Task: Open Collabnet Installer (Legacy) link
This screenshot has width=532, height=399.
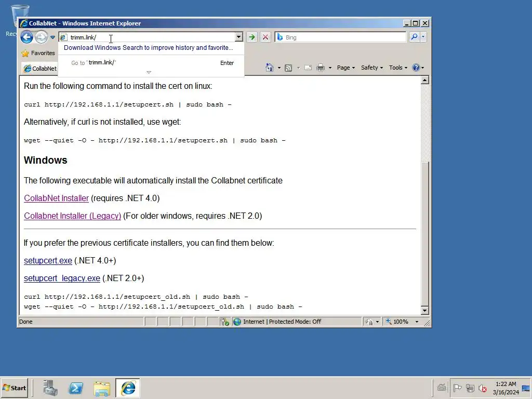Action: pyautogui.click(x=72, y=216)
